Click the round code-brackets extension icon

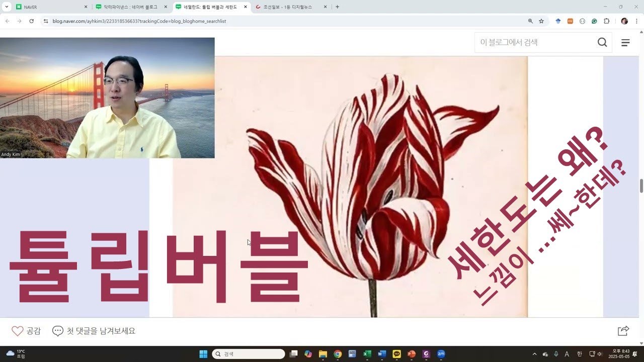click(582, 21)
